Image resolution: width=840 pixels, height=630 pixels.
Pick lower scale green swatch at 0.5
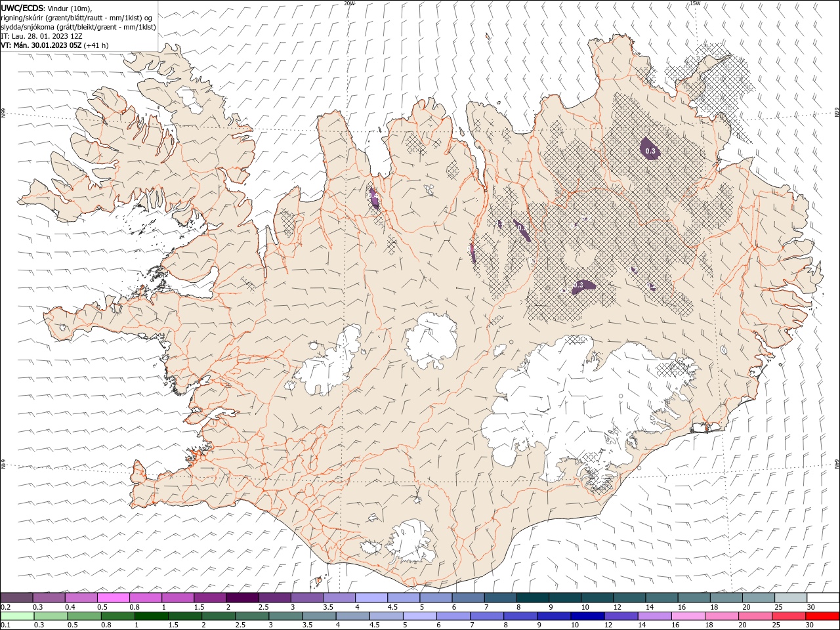click(84, 616)
